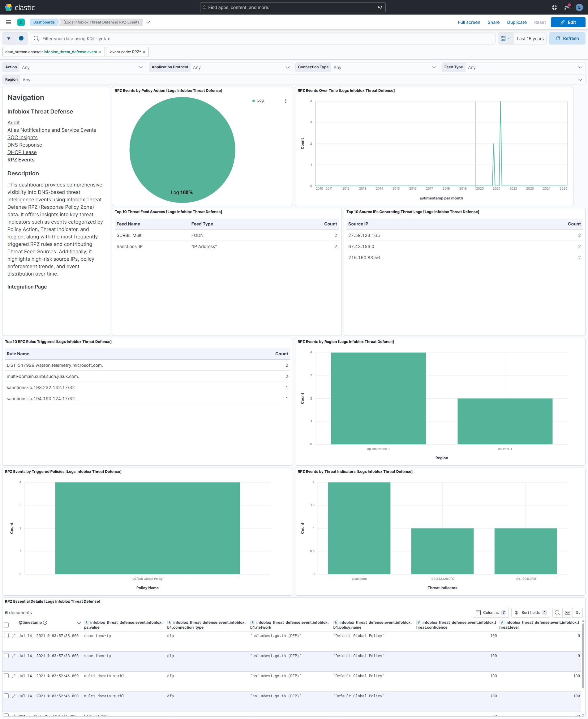The height and width of the screenshot is (719, 588).
Task: Expand the Connection Type dropdown
Action: click(x=385, y=67)
